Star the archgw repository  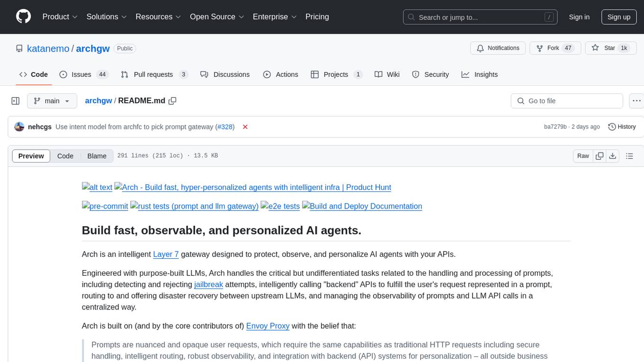(x=610, y=48)
